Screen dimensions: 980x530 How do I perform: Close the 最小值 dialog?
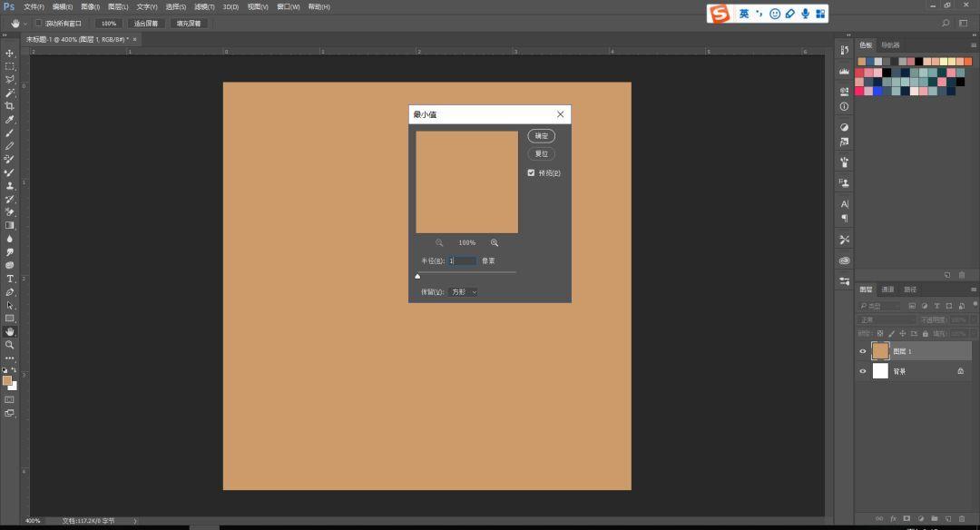pos(560,114)
